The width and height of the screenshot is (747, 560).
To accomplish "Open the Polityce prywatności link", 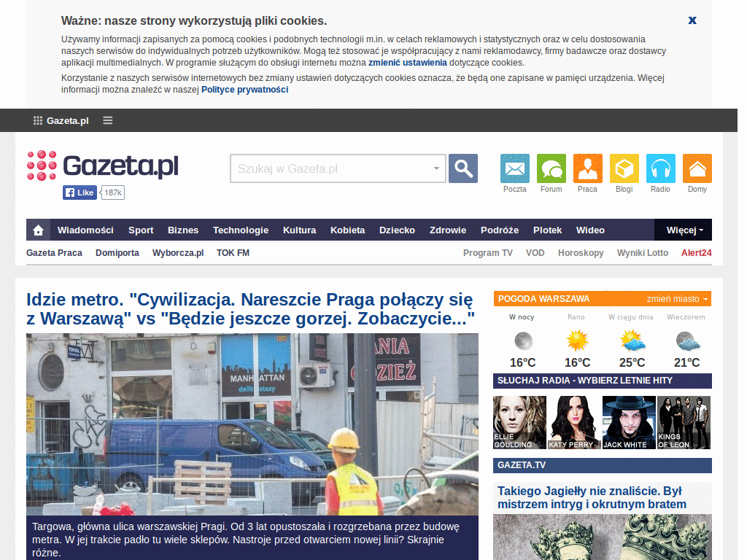I will coord(244,90).
